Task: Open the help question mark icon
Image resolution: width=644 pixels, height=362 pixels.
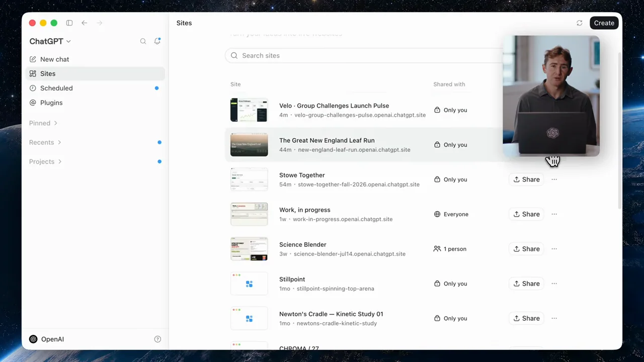Action: pos(157,339)
